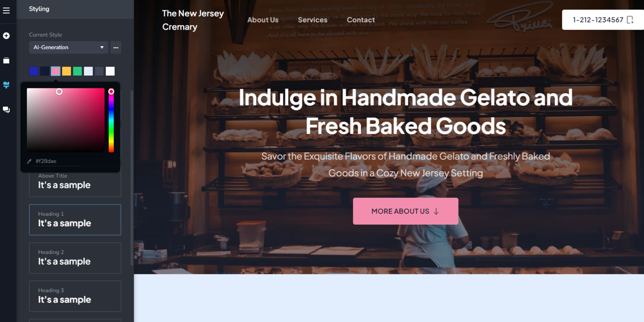Select the pink color swatch
Screen dimensions: 644x322
pos(55,71)
